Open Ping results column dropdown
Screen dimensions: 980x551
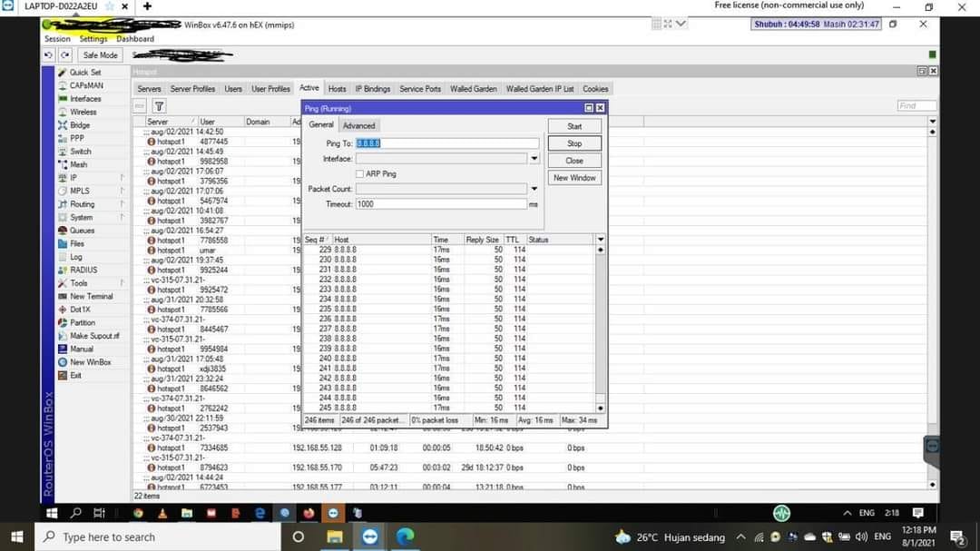(x=601, y=240)
